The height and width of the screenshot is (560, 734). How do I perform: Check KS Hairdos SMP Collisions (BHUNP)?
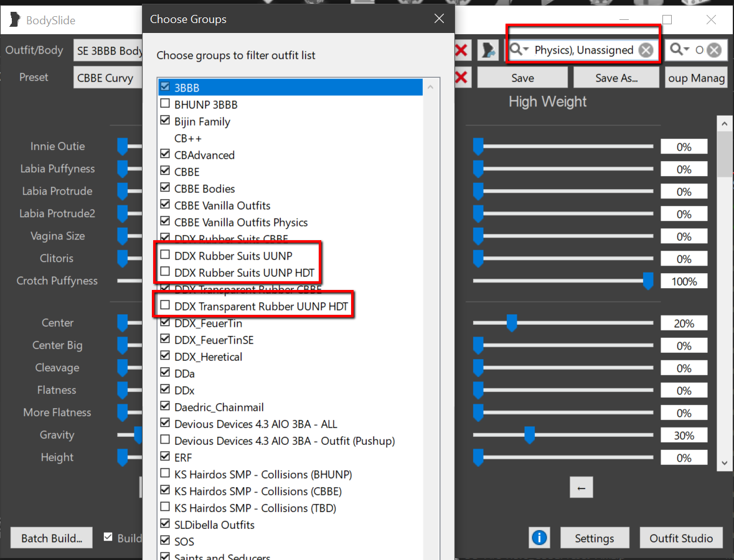[165, 474]
